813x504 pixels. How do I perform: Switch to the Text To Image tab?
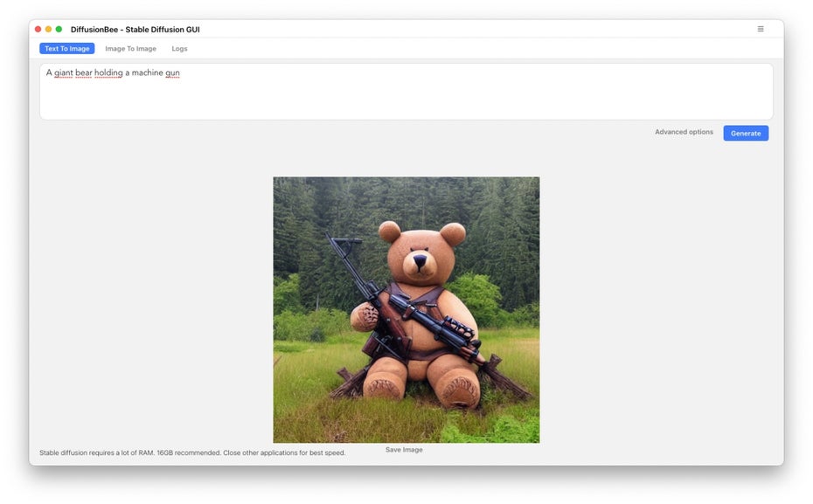pos(67,49)
